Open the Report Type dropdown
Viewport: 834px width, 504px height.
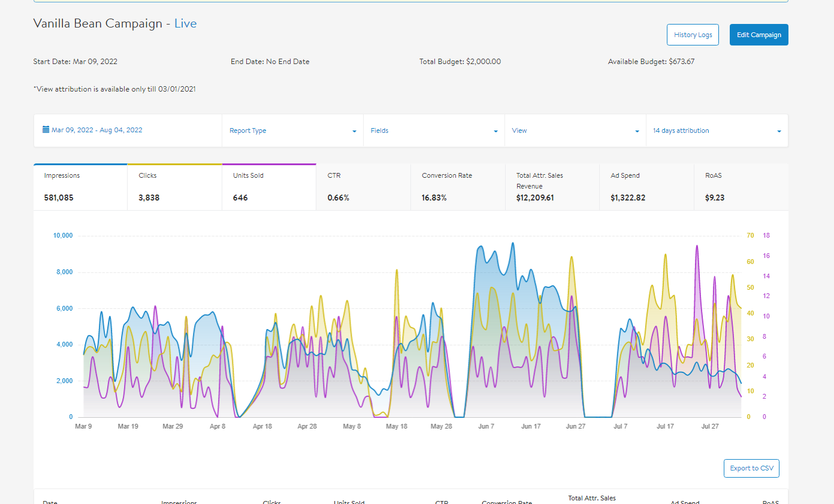293,130
